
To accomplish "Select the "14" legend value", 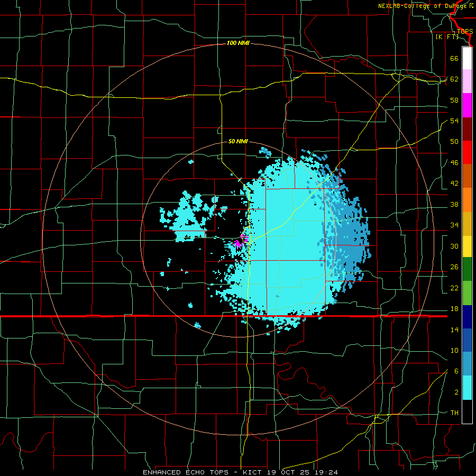I will coord(454,329).
